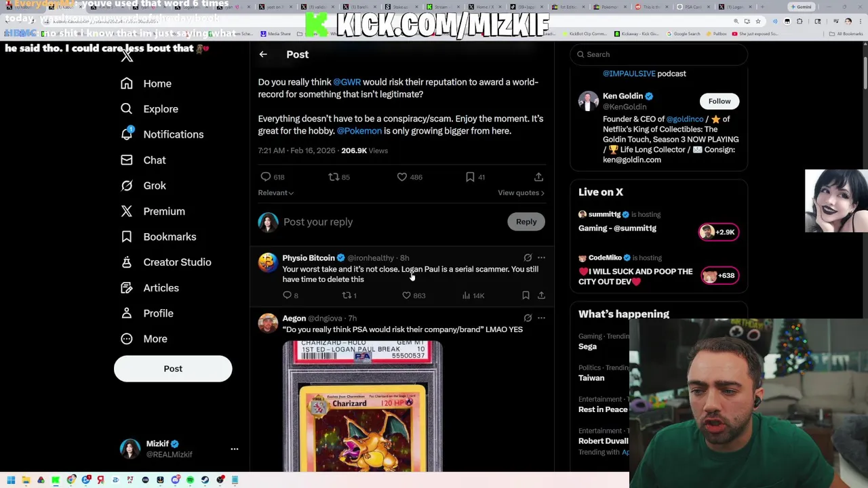Click the Post your reply field

[390, 222]
